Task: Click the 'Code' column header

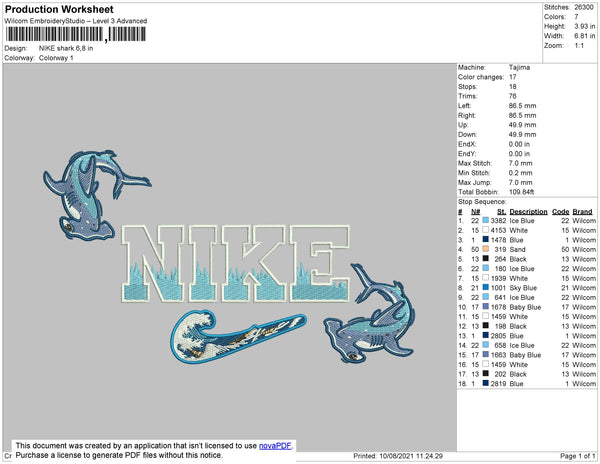Action: 561,211
